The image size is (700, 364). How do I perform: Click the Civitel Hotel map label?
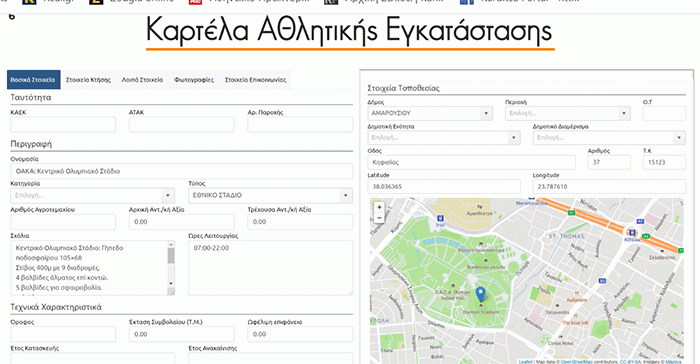pyautogui.click(x=560, y=343)
